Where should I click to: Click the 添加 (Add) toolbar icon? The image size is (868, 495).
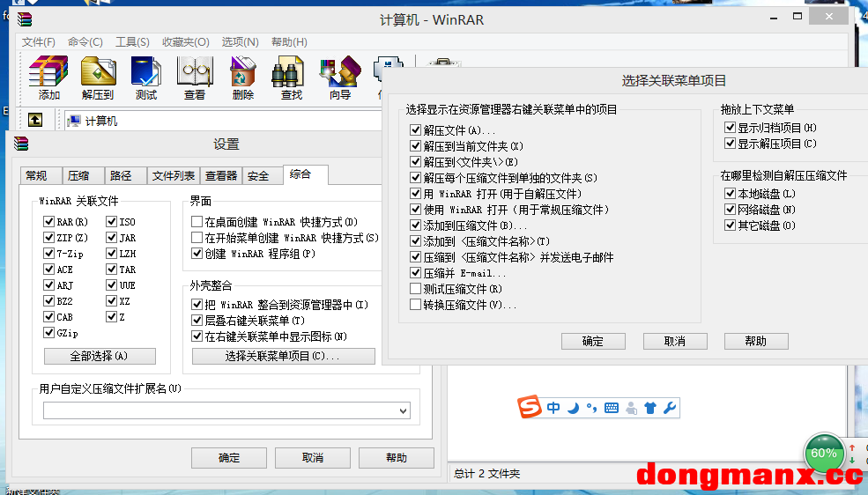[49, 78]
